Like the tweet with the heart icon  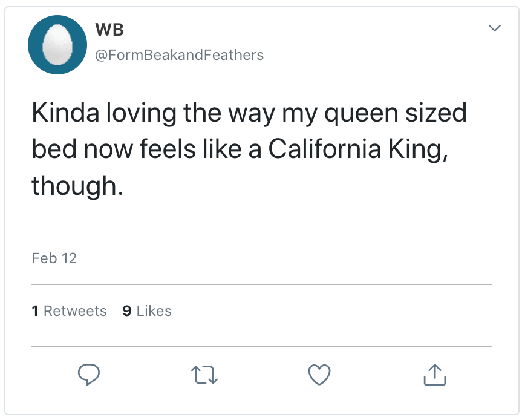tap(319, 375)
